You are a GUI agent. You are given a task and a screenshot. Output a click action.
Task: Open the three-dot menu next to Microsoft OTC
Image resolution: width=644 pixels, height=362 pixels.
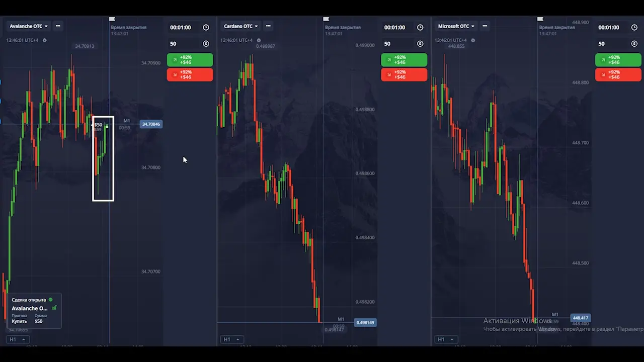pos(486,26)
